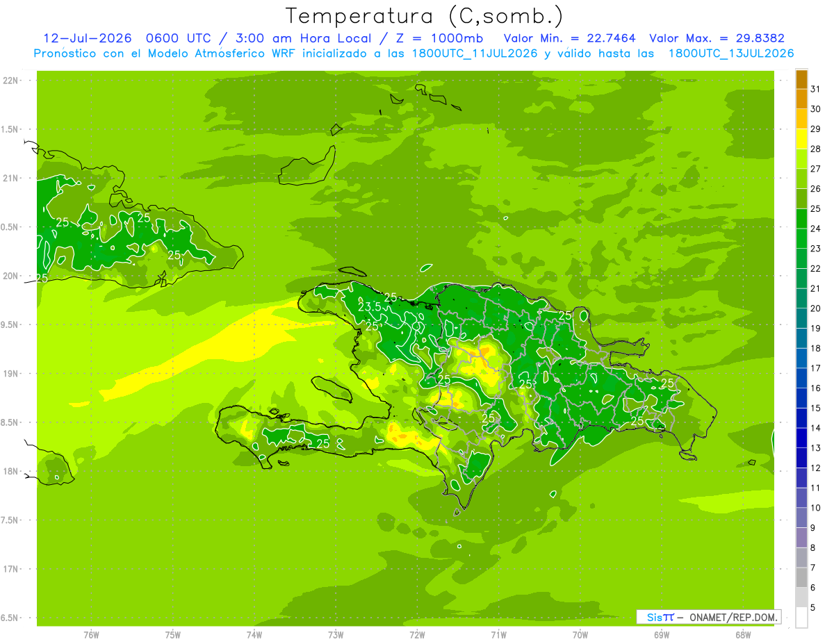Click the purple legend swatch between 9 and 10

click(801, 518)
